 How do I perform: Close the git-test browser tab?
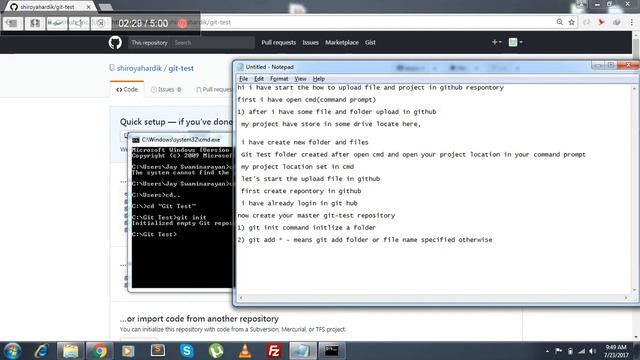click(89, 7)
